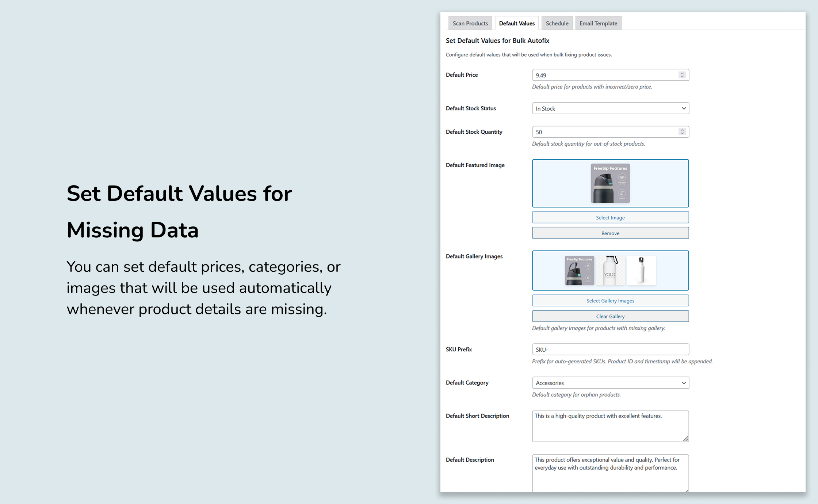Click the Short Description resize handle
818x504 pixels.
[685, 438]
